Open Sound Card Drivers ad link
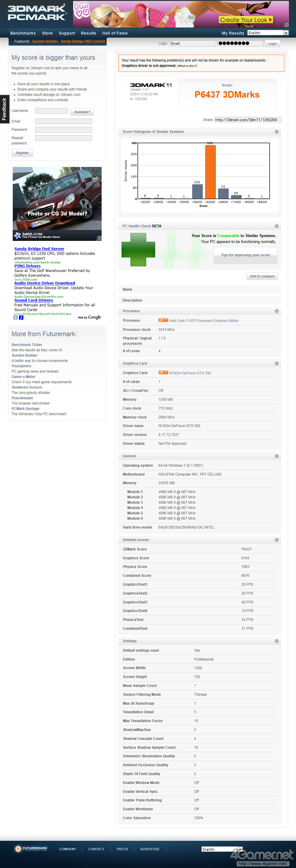This screenshot has width=296, height=868. tap(33, 300)
